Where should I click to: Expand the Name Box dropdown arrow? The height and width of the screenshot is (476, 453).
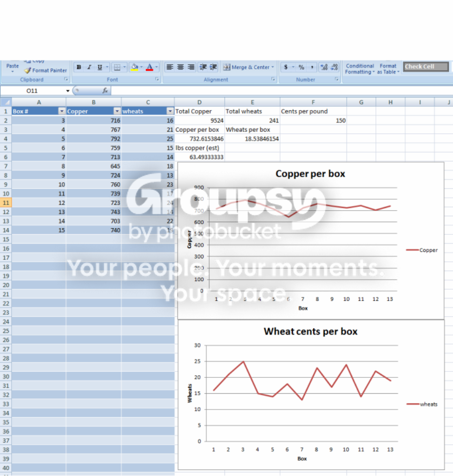(x=68, y=91)
